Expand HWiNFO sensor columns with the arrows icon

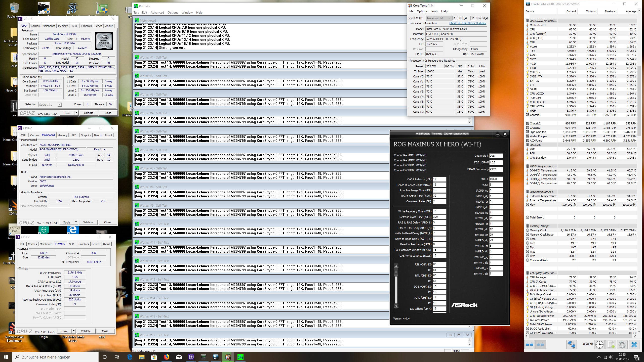pos(530,345)
